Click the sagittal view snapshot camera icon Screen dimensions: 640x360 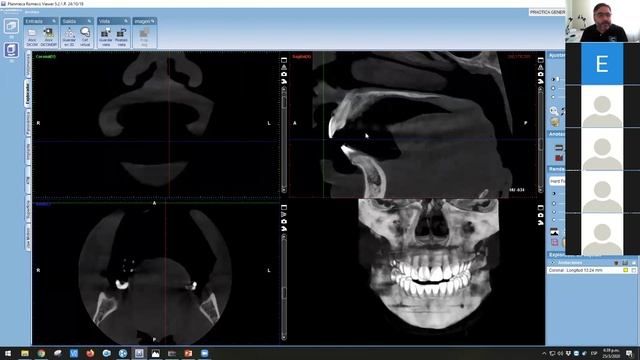(x=540, y=74)
